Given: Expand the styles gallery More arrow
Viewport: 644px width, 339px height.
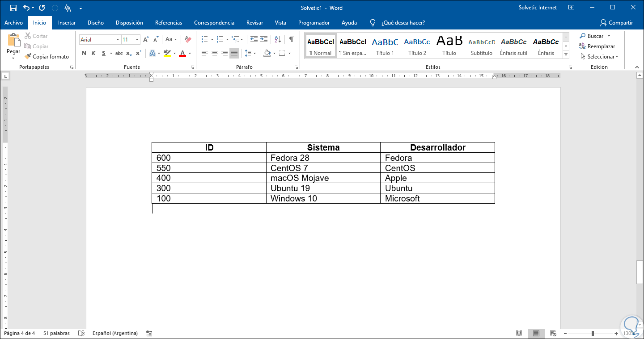Looking at the screenshot, I should tap(566, 55).
